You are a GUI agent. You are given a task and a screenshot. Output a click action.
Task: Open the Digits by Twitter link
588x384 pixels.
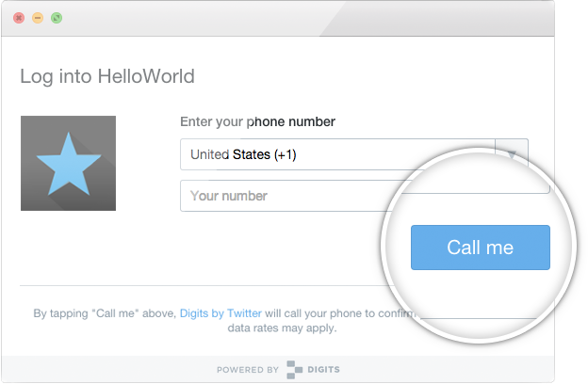[x=220, y=313]
